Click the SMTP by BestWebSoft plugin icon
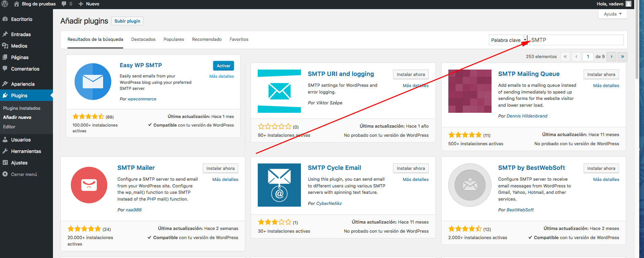This screenshot has width=644, height=258. click(x=470, y=185)
